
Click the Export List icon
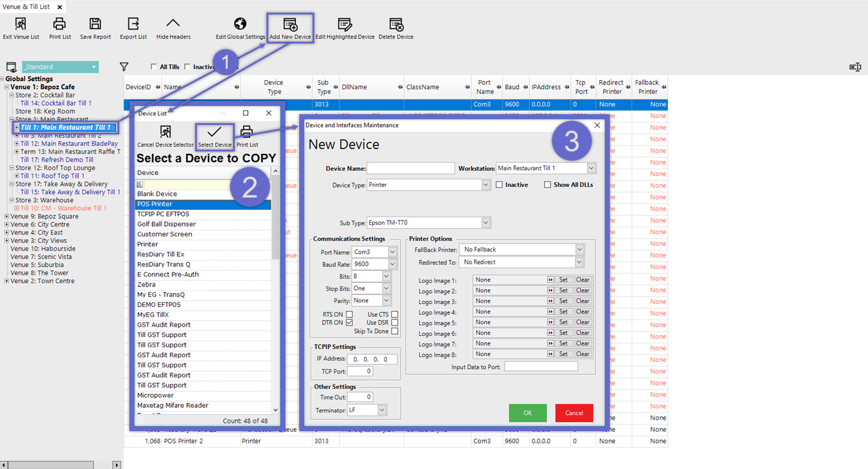click(133, 25)
